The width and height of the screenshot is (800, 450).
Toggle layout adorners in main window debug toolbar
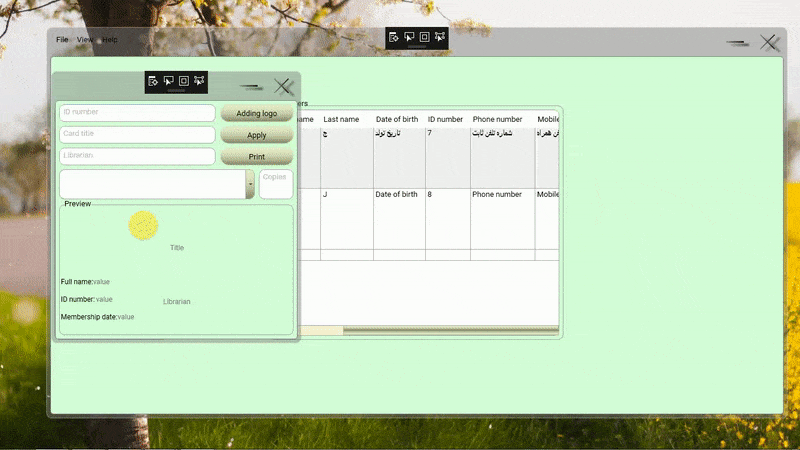(424, 37)
